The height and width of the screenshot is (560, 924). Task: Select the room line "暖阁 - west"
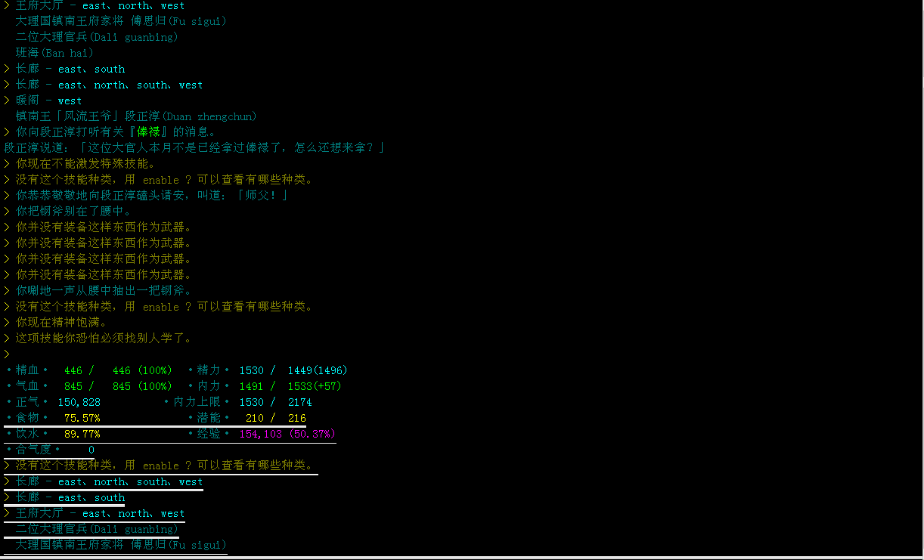coord(48,101)
